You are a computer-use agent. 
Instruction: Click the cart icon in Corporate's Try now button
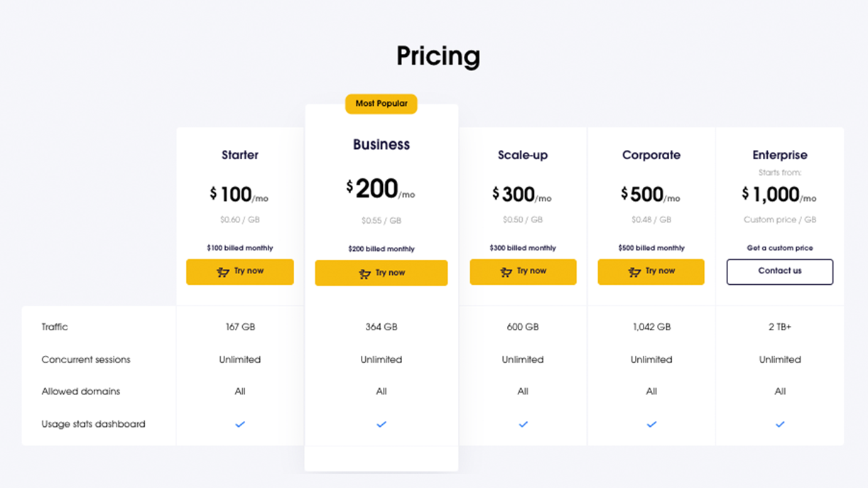[x=634, y=272]
